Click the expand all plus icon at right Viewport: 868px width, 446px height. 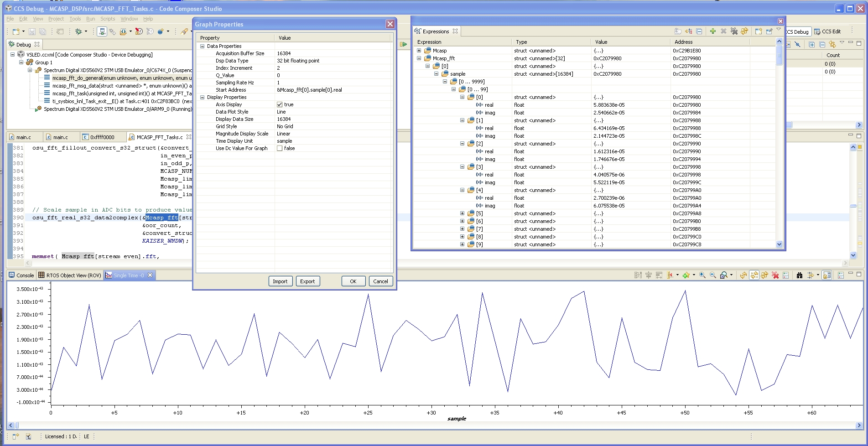coord(812,44)
